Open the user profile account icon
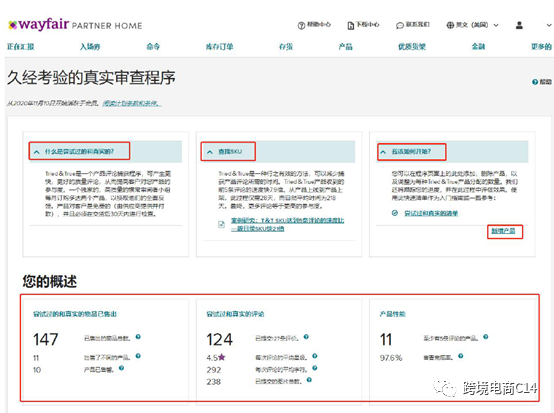Image resolution: width=554 pixels, height=413 pixels. tap(519, 25)
